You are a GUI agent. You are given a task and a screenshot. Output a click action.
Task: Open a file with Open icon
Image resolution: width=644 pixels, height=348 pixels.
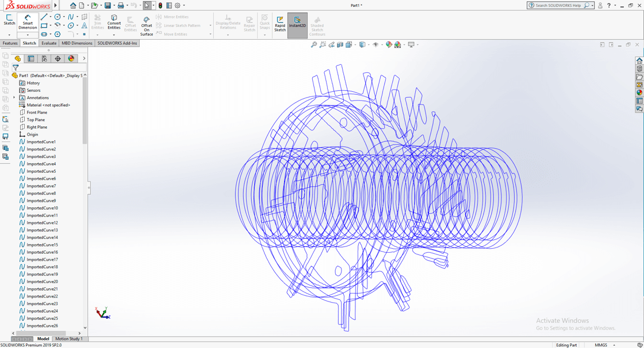(94, 5)
